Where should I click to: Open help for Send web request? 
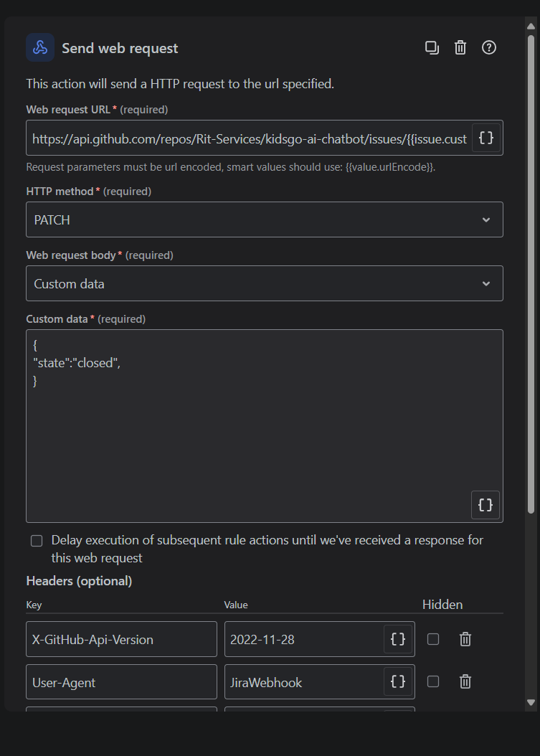489,48
